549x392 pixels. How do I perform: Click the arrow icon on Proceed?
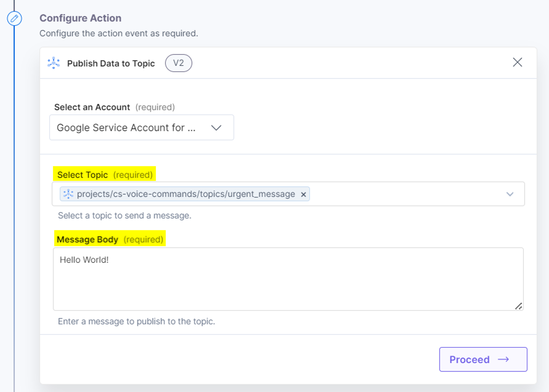tap(503, 359)
